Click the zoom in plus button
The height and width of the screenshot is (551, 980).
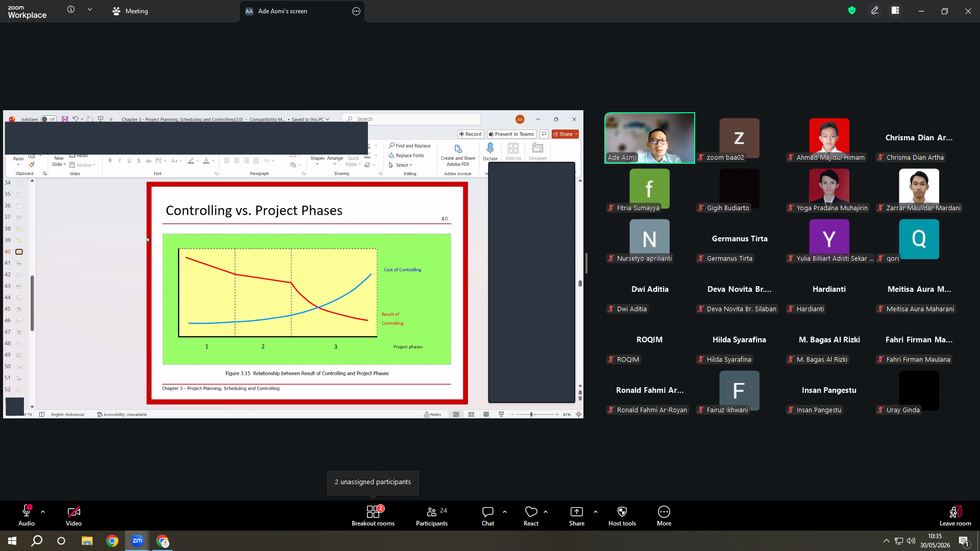point(557,414)
